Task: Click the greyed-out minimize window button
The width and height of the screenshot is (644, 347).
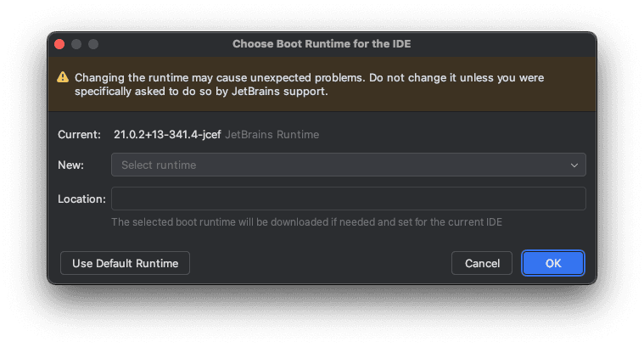Action: coord(76,43)
